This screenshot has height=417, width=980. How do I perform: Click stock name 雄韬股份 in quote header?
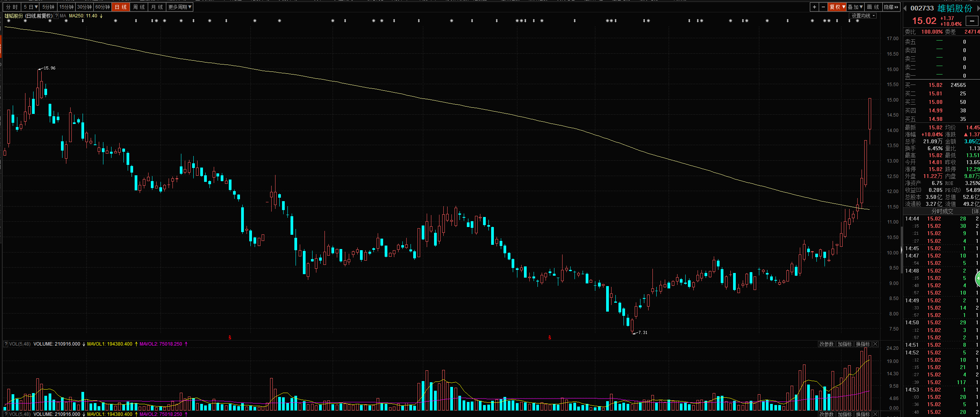tap(955, 8)
